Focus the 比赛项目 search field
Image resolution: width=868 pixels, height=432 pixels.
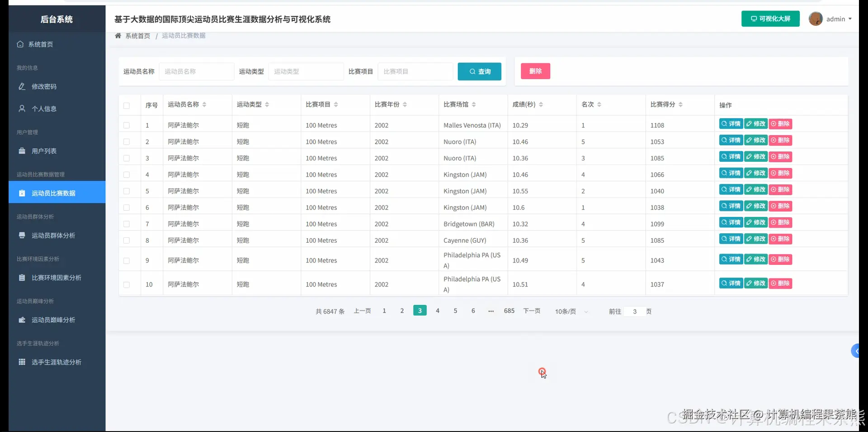point(415,71)
